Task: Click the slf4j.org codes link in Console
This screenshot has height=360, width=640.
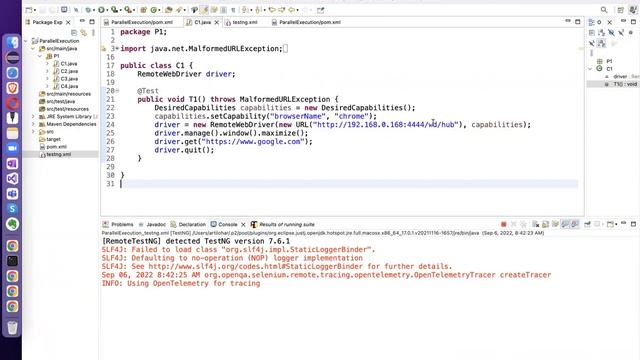Action: pyautogui.click(x=255, y=266)
